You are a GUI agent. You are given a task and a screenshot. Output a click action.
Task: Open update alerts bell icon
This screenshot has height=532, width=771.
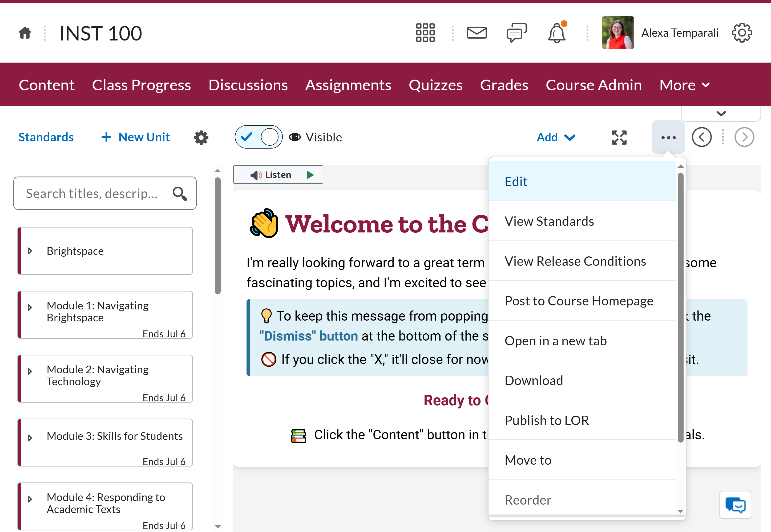coord(557,33)
